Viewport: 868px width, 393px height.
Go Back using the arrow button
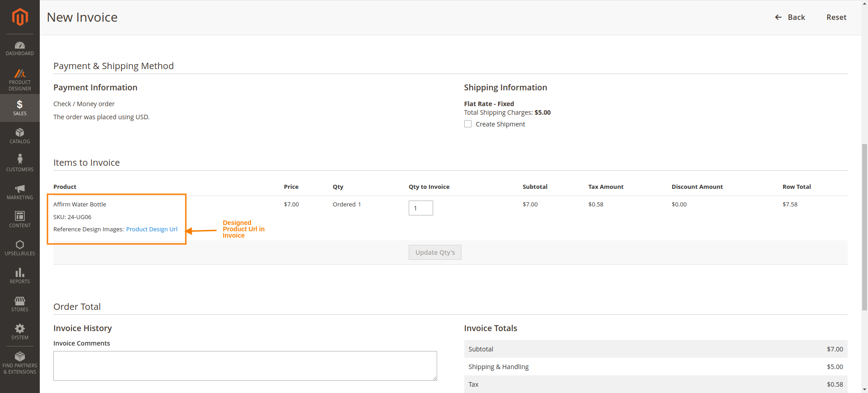790,17
